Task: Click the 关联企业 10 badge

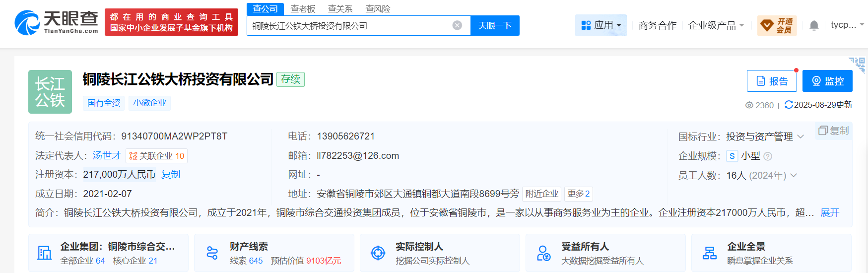Action: tap(156, 156)
